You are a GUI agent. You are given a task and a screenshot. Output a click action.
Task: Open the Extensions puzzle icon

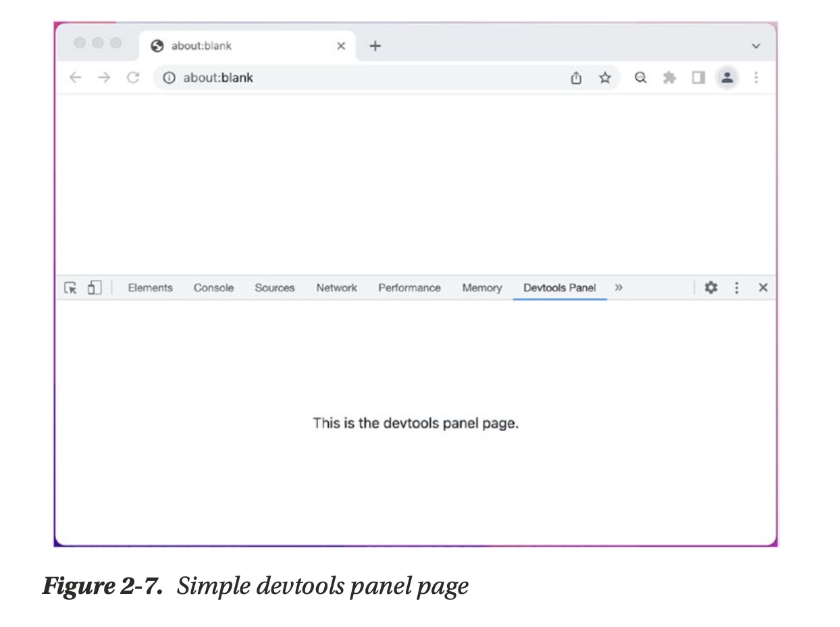coord(669,78)
